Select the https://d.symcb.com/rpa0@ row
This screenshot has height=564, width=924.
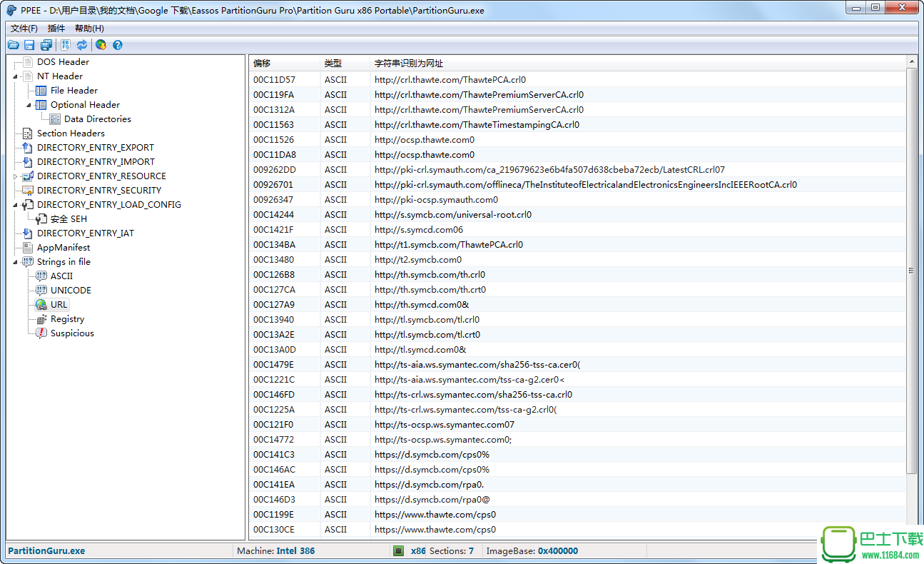[x=578, y=499]
